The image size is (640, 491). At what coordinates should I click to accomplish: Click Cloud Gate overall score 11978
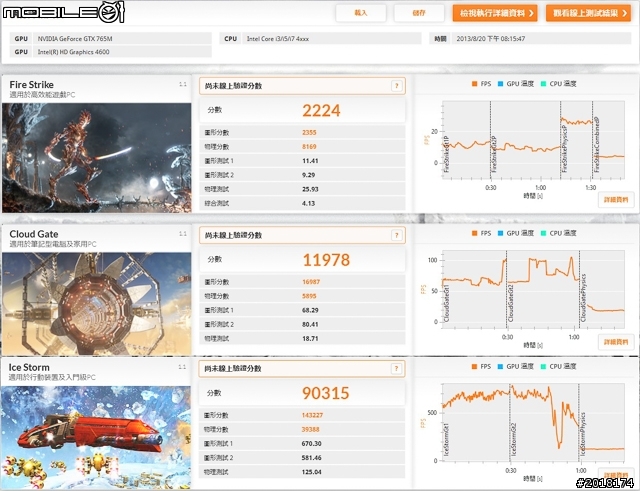(x=326, y=260)
